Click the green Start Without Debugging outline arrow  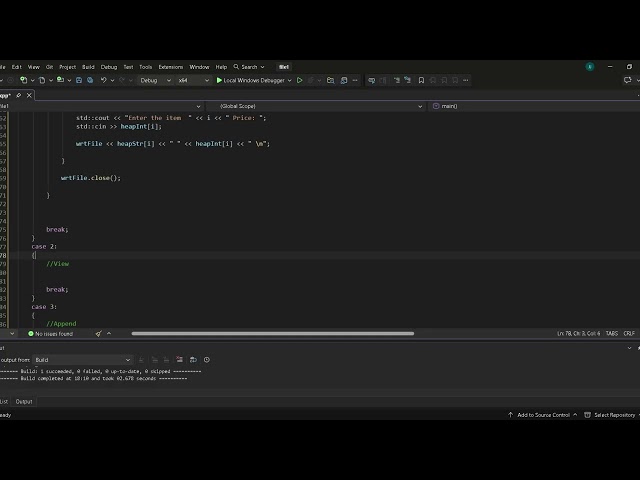click(300, 80)
